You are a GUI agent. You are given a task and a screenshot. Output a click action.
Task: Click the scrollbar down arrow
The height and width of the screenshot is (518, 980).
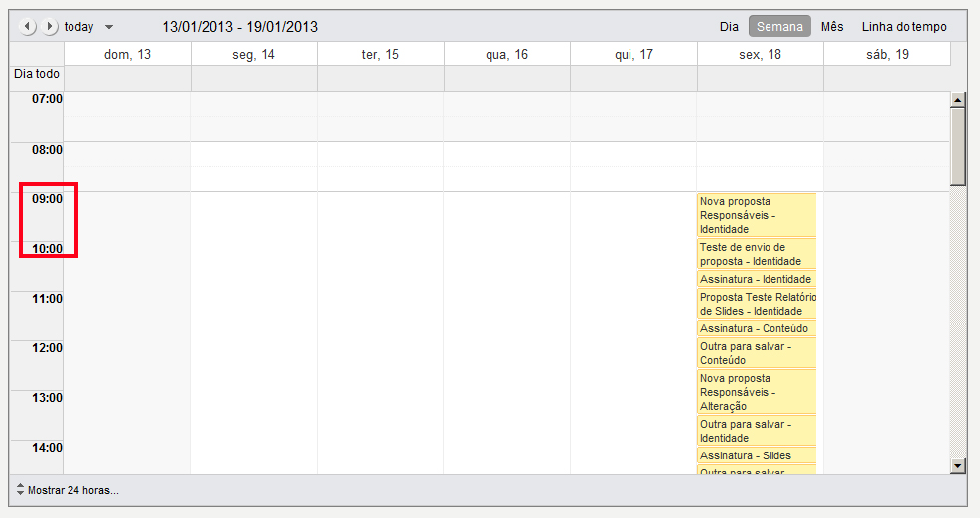(x=958, y=464)
